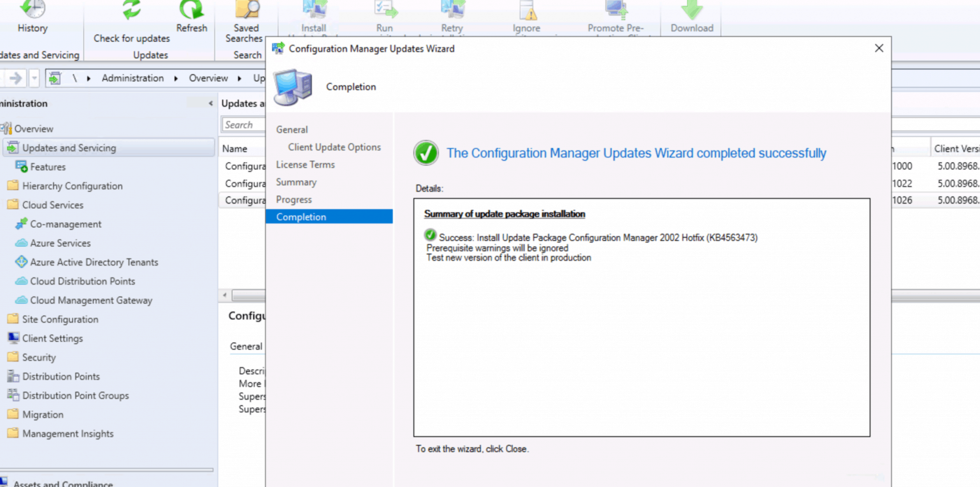Click the Ignore ribbon icon
This screenshot has width=980, height=487.
tap(528, 10)
